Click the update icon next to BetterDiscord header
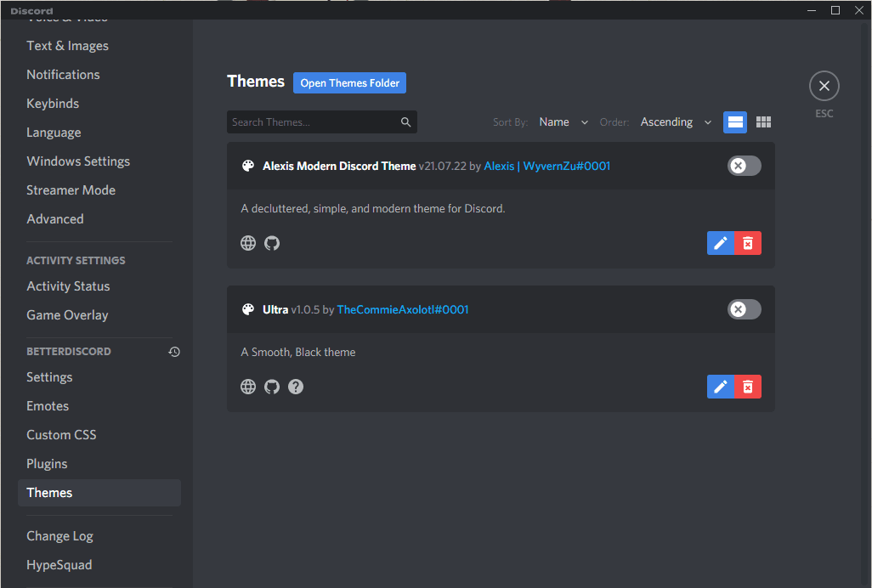Image resolution: width=872 pixels, height=588 pixels. [x=174, y=351]
